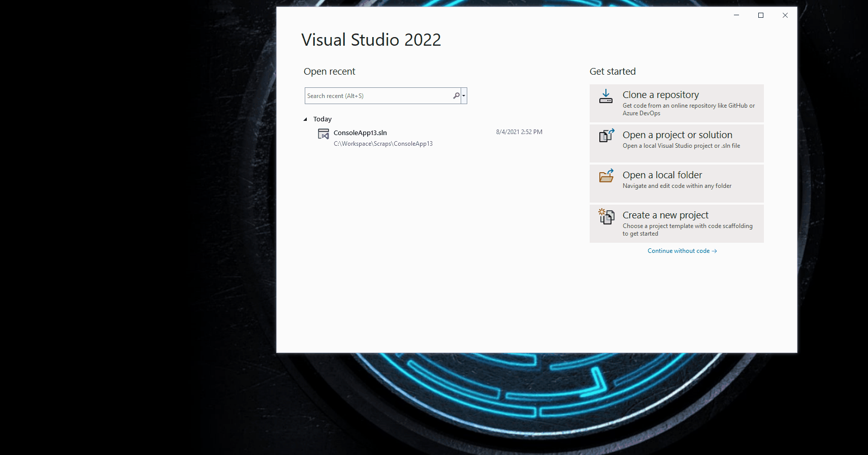Click the Open a project or solution icon
The image size is (868, 455).
click(x=606, y=136)
